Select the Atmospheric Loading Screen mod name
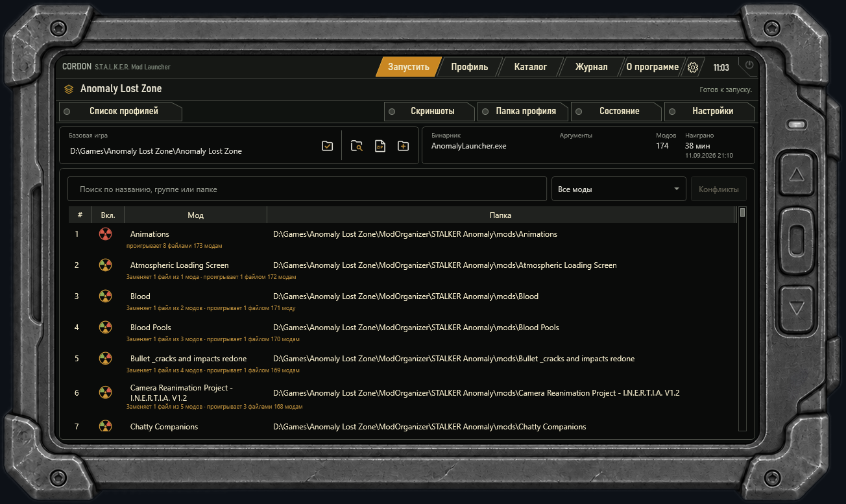The width and height of the screenshot is (846, 504). coord(179,265)
